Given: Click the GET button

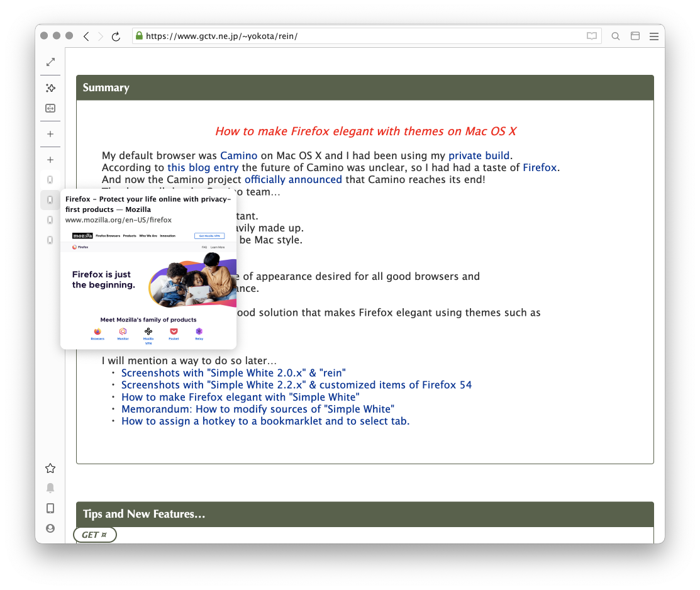Looking at the screenshot, I should tap(95, 535).
